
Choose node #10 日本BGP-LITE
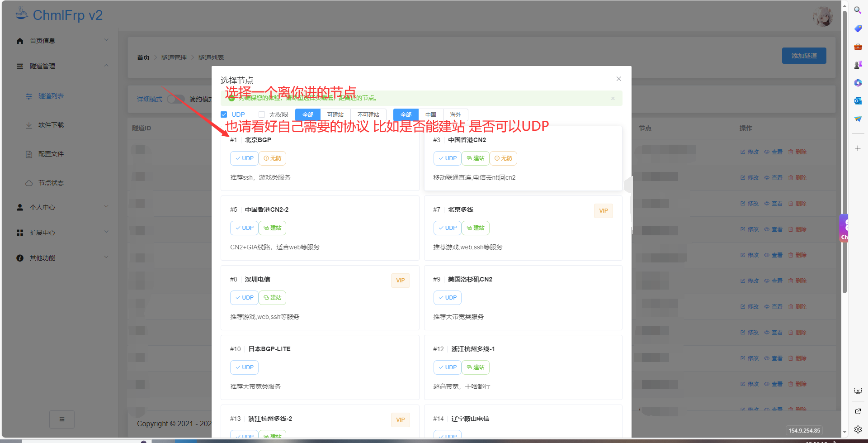(x=320, y=367)
